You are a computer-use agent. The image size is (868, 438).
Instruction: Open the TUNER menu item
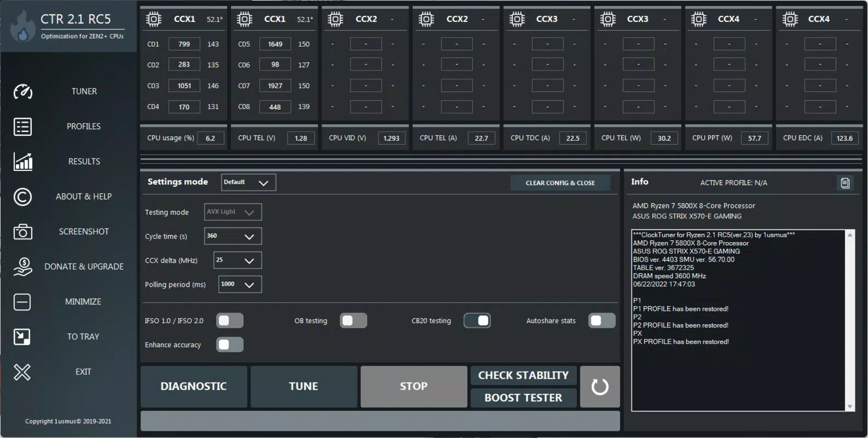pyautogui.click(x=84, y=91)
